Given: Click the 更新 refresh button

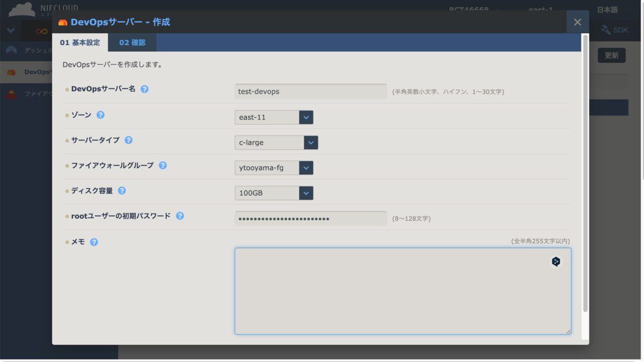Looking at the screenshot, I should 611,55.
